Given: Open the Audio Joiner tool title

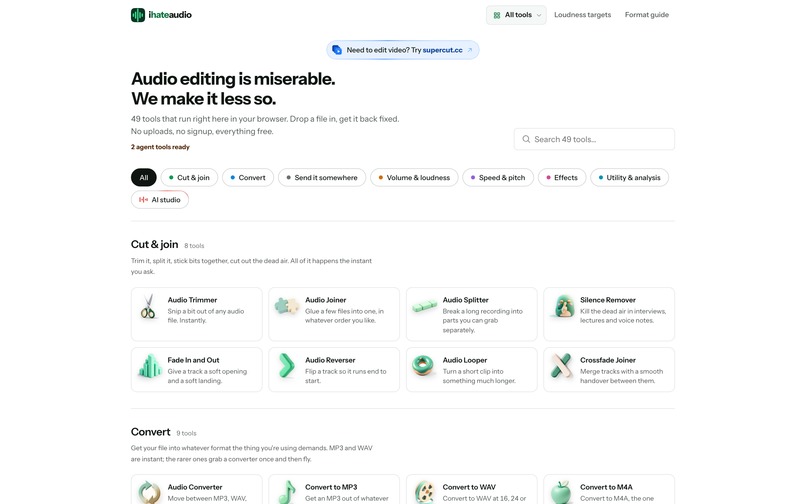Looking at the screenshot, I should click(x=325, y=300).
